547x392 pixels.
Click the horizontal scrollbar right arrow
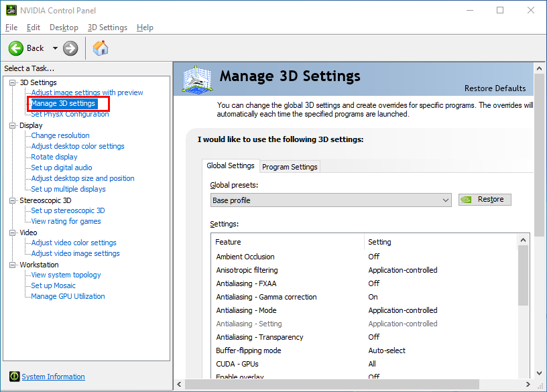coord(528,385)
